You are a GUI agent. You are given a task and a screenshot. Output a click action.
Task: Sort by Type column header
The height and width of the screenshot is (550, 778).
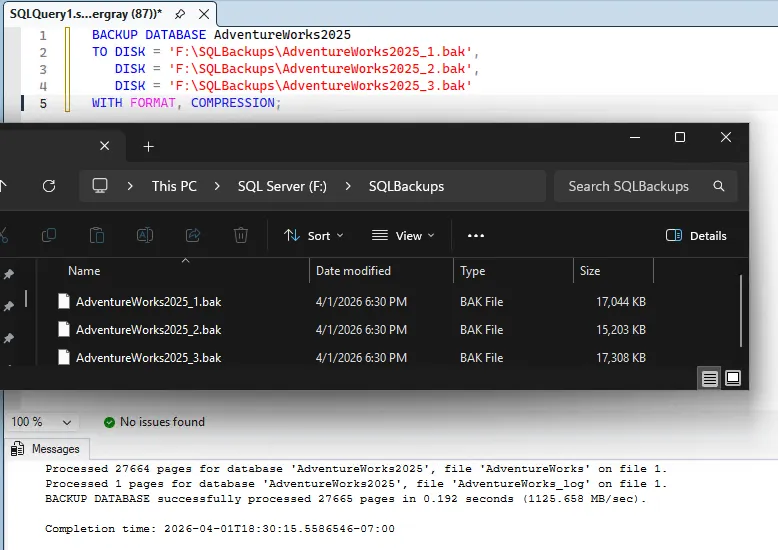472,271
